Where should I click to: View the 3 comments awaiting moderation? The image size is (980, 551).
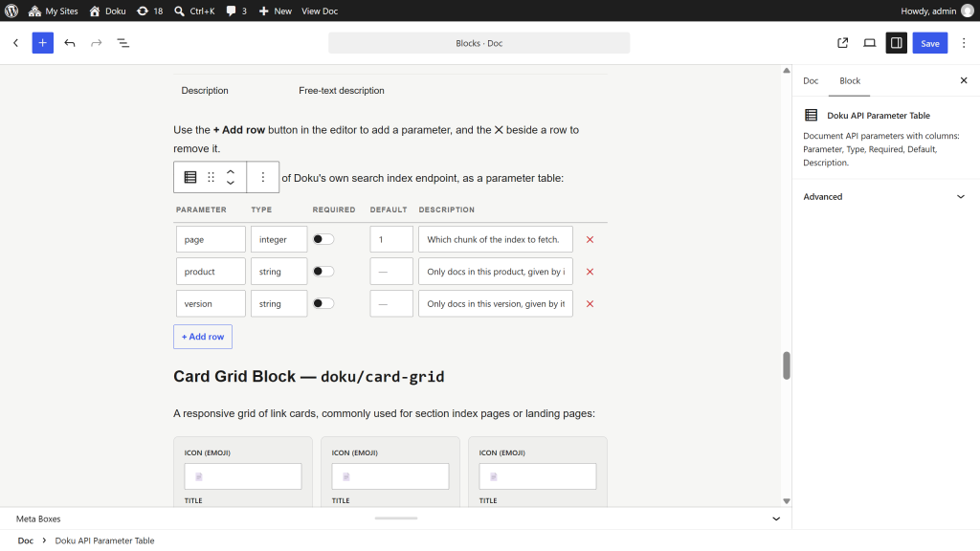(236, 11)
